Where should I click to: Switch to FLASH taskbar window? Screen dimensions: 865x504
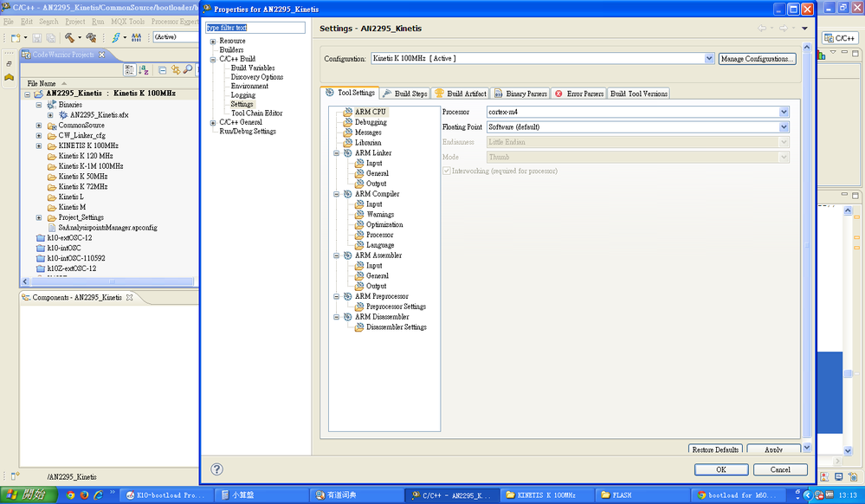click(642, 495)
